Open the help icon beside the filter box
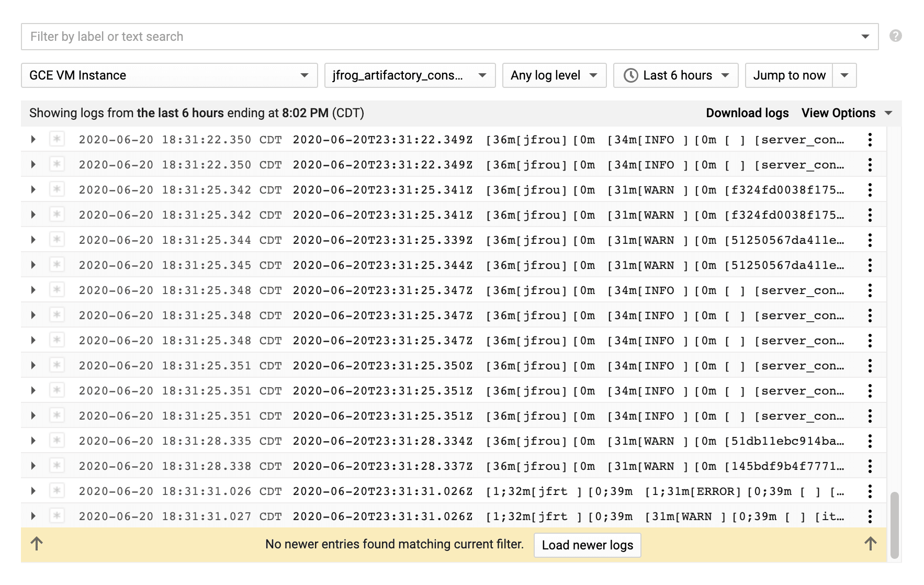The width and height of the screenshot is (924, 585). [895, 36]
